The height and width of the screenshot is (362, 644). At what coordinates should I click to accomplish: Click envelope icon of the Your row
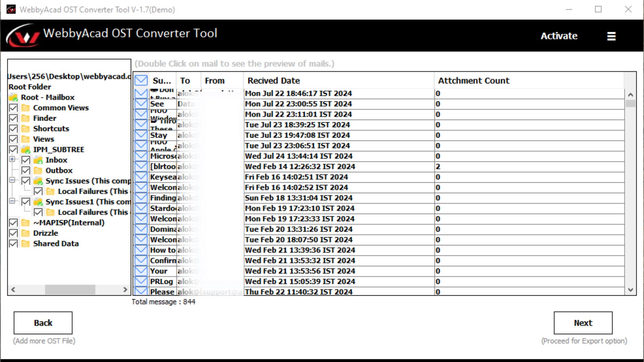pyautogui.click(x=141, y=271)
